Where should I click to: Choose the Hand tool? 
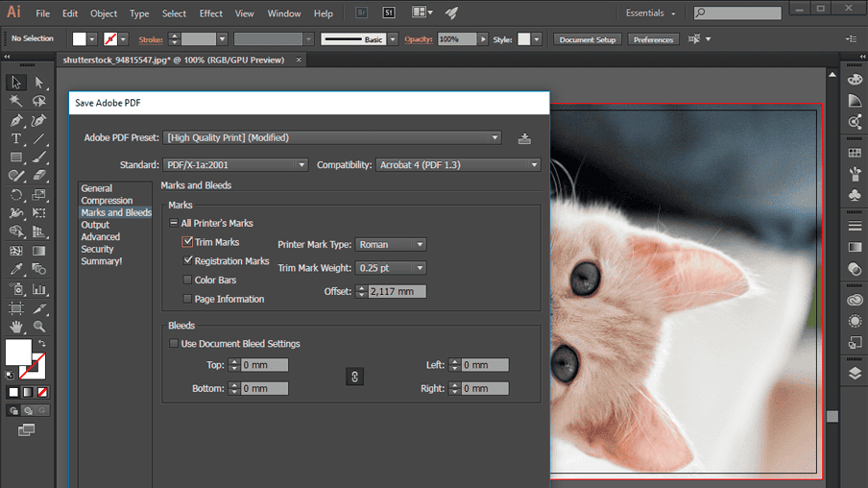pos(16,327)
